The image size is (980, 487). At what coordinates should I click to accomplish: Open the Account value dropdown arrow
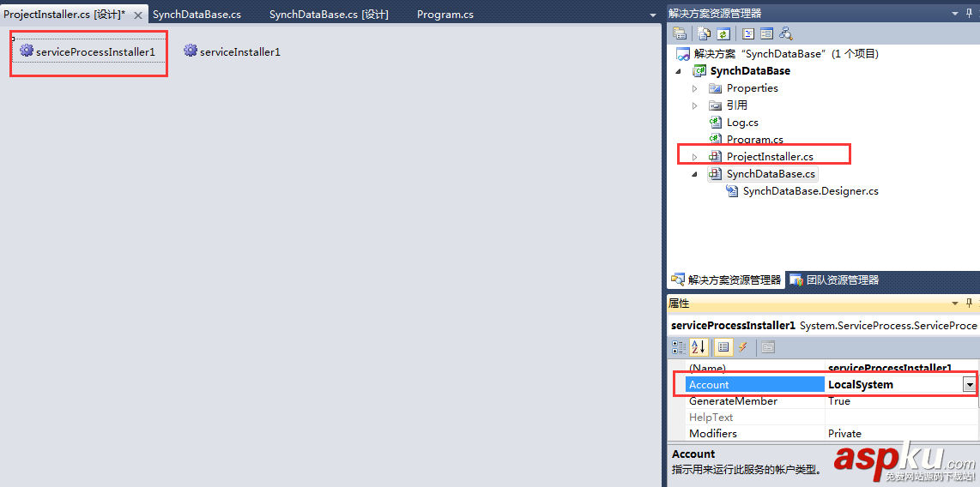970,385
